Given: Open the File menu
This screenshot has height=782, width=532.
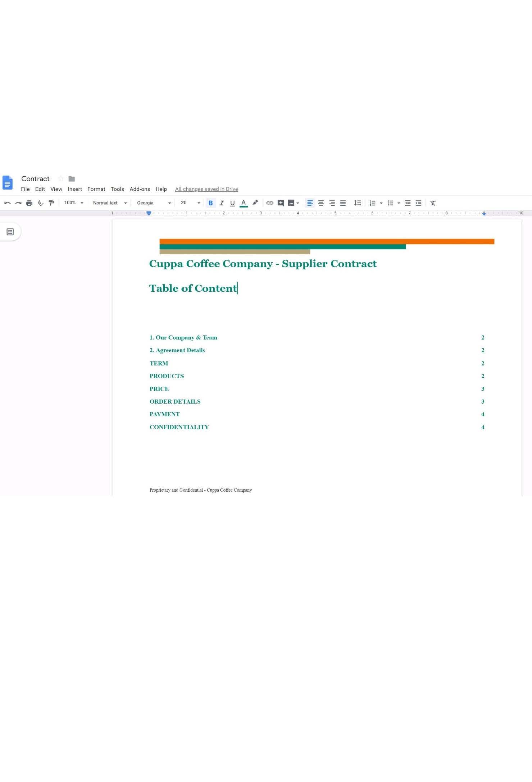Looking at the screenshot, I should 25,189.
